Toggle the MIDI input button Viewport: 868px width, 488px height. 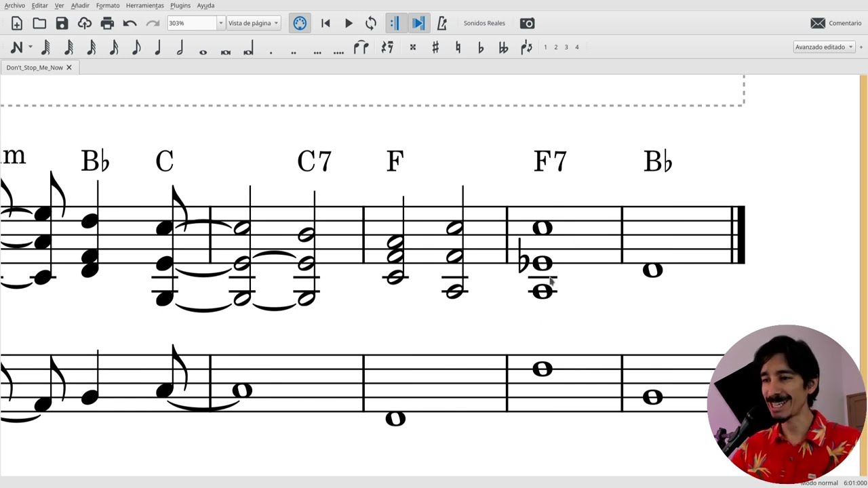tap(300, 23)
